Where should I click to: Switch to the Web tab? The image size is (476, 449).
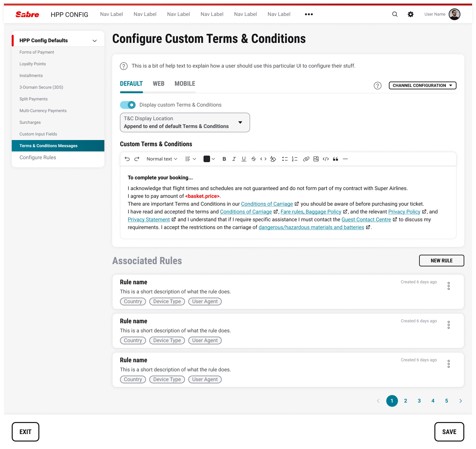(159, 84)
